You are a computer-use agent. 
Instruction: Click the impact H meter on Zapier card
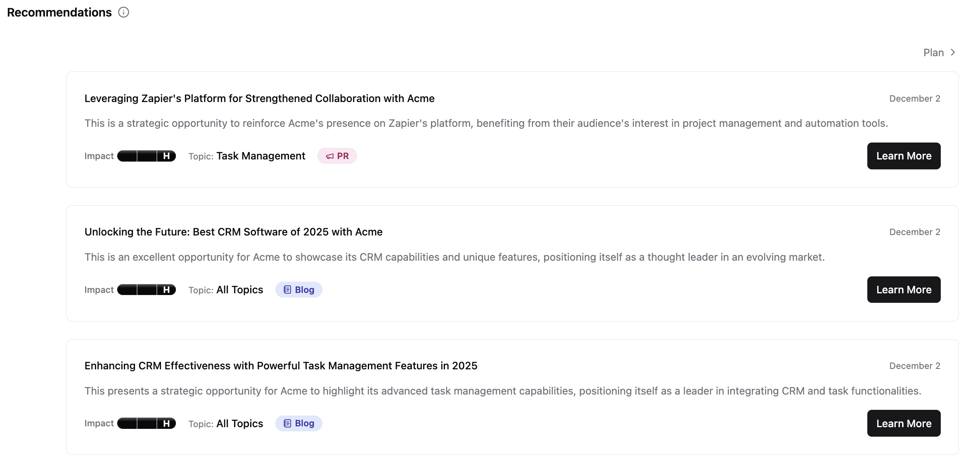147,156
